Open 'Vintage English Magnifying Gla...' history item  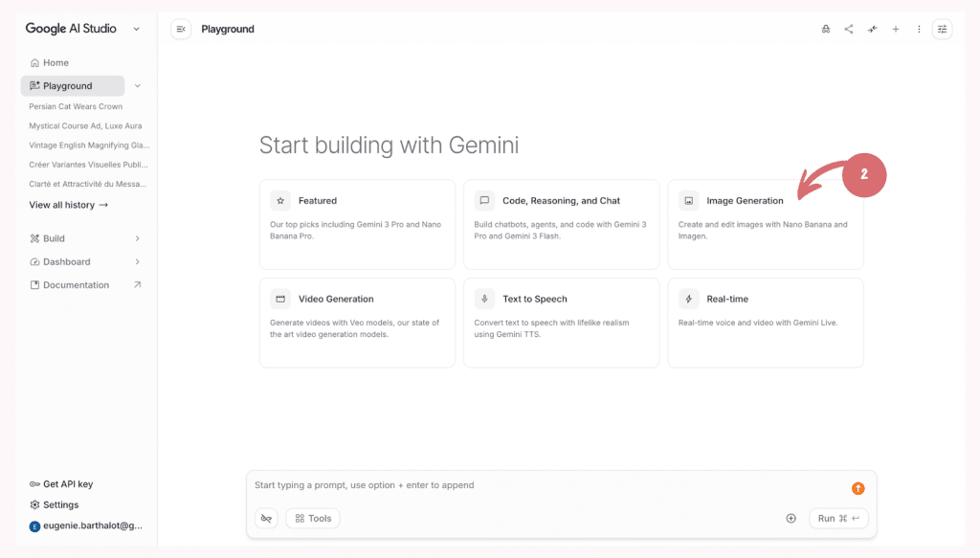point(89,145)
